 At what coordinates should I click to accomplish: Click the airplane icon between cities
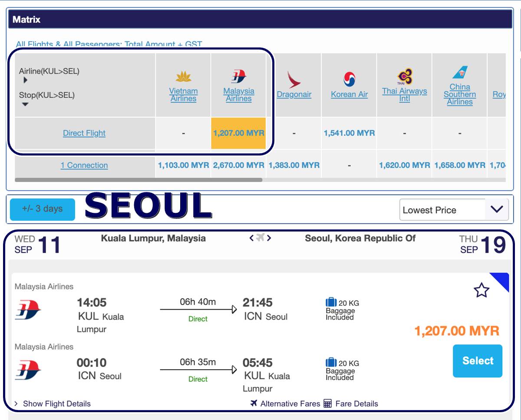click(x=260, y=238)
